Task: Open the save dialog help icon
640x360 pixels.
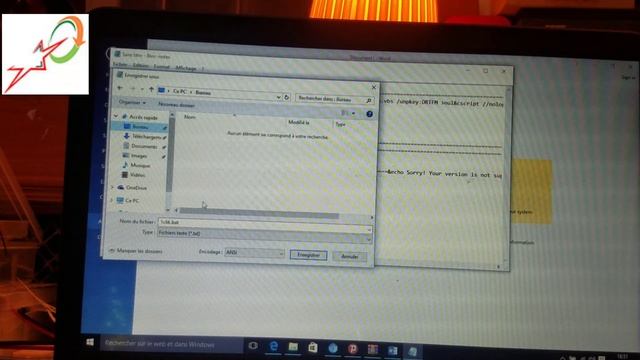Action: coord(369,114)
